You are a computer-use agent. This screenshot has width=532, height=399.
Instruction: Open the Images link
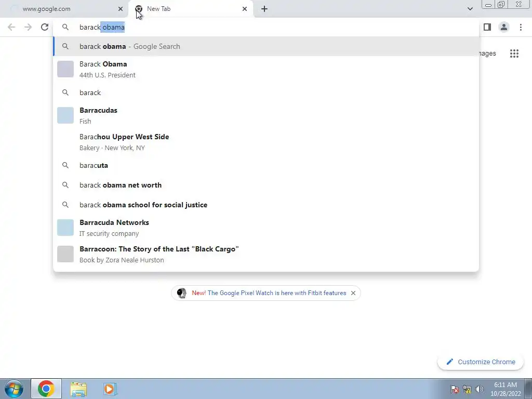(x=487, y=54)
